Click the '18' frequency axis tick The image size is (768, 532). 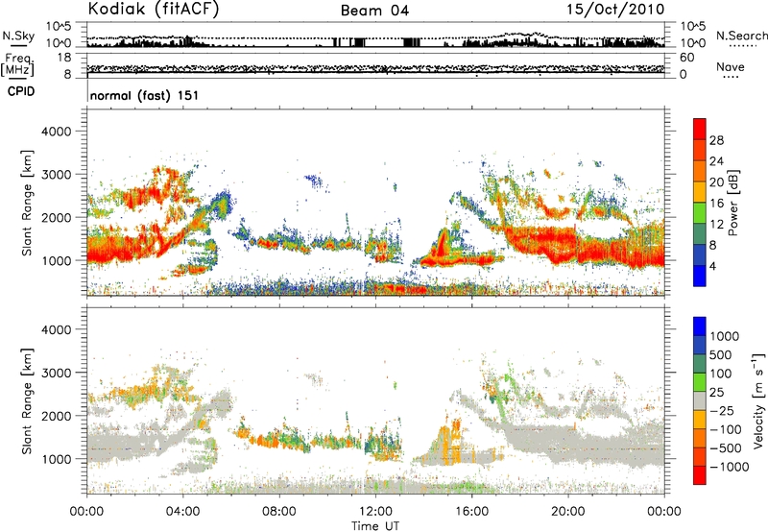coord(64,58)
